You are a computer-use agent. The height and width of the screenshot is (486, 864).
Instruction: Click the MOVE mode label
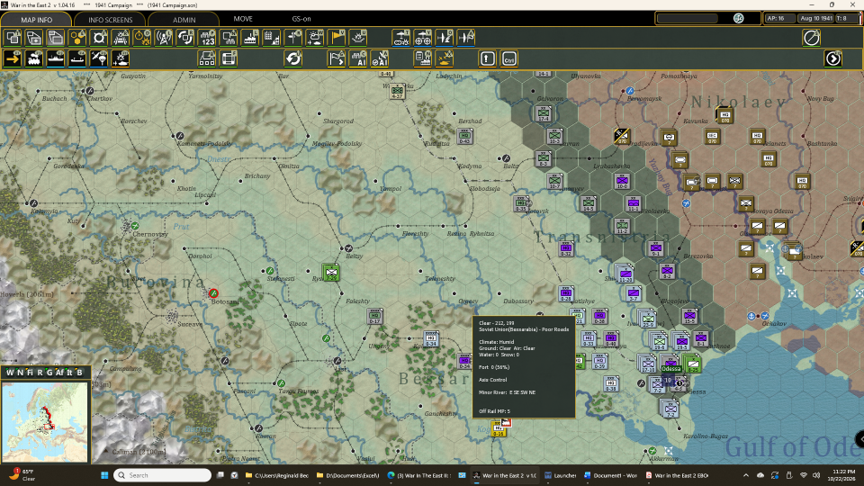pyautogui.click(x=243, y=19)
